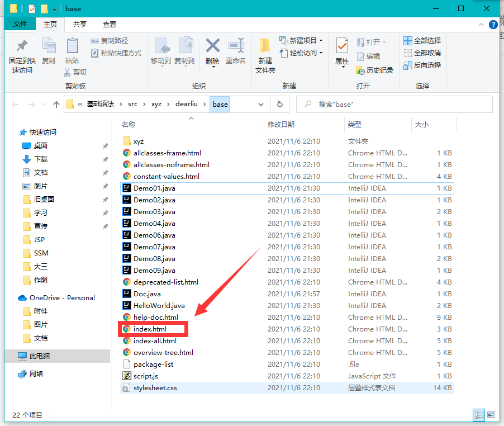This screenshot has height=426, width=504.
Task: Click the Up directory arrow
Action: coord(56,105)
